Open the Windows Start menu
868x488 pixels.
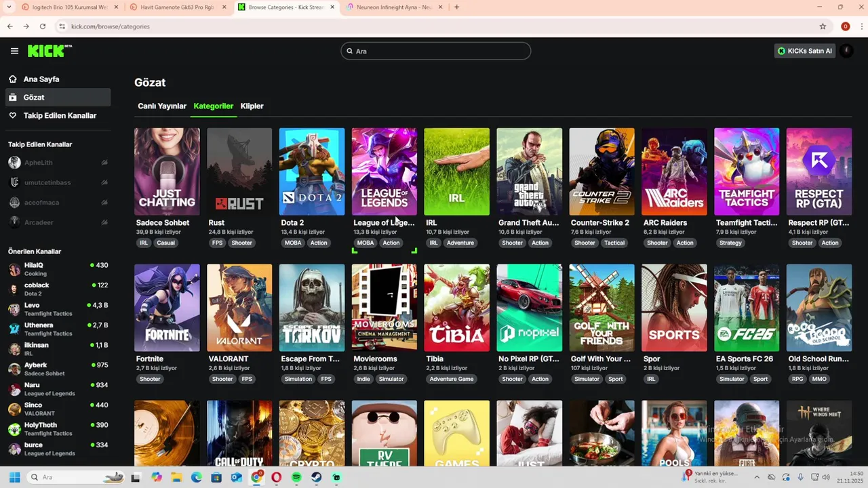[14, 477]
